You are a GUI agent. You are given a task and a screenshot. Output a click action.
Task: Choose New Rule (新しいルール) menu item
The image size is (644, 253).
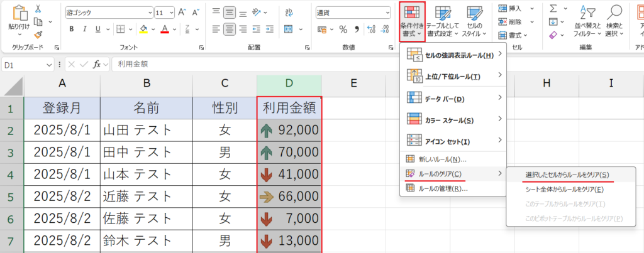click(x=453, y=159)
